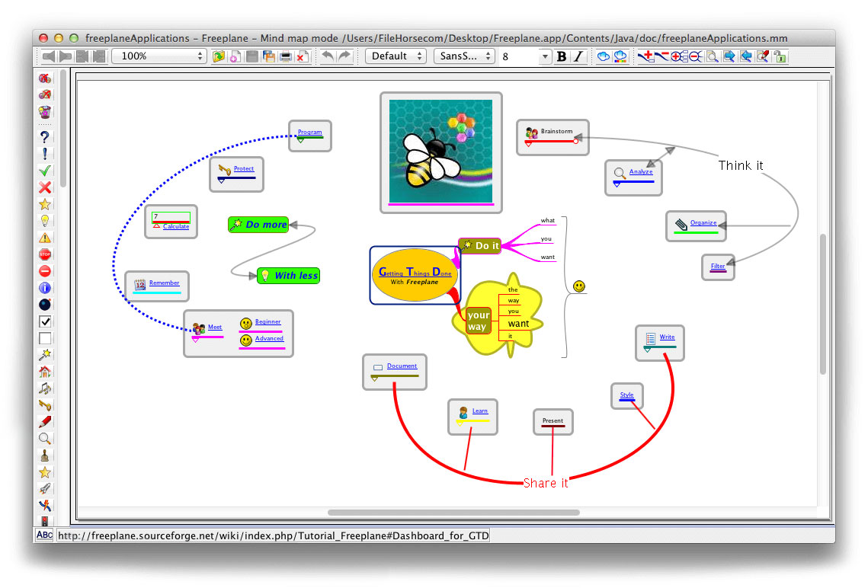Click the ABC icon in the status bar

(x=44, y=535)
